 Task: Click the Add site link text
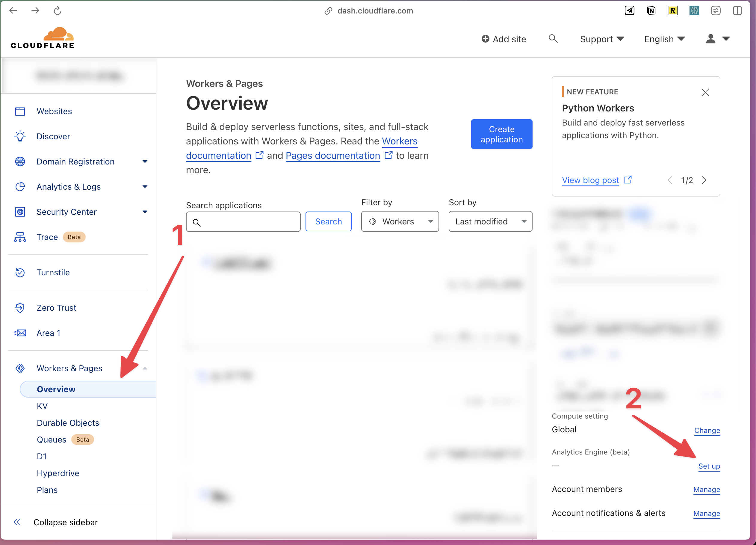[509, 39]
